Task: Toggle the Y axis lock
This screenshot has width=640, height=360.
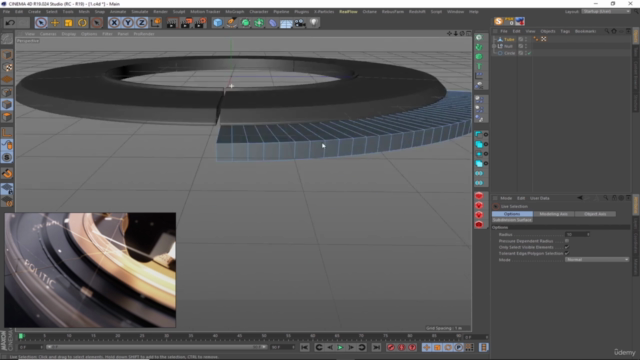Action: (x=128, y=23)
